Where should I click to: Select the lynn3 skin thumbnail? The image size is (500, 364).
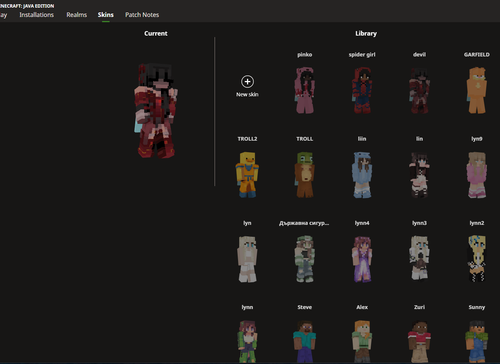419,259
